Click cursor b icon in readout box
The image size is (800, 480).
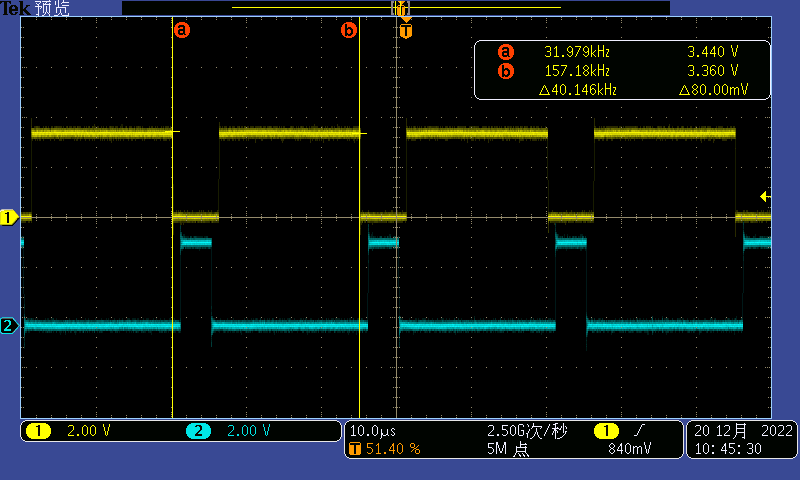click(x=506, y=71)
